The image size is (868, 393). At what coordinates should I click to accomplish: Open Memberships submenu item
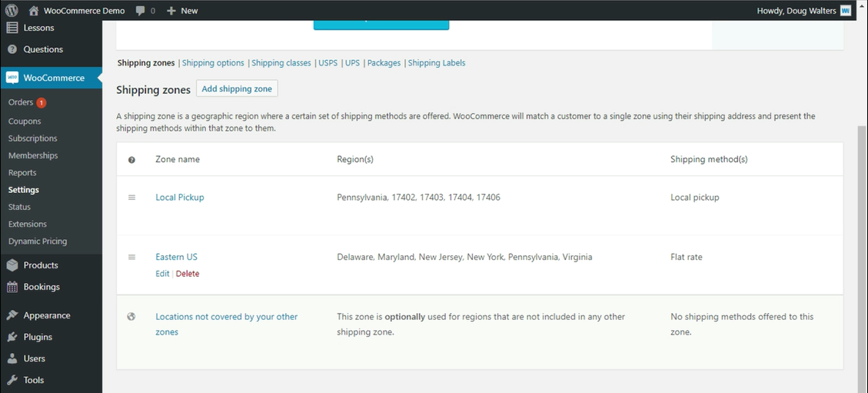[33, 155]
